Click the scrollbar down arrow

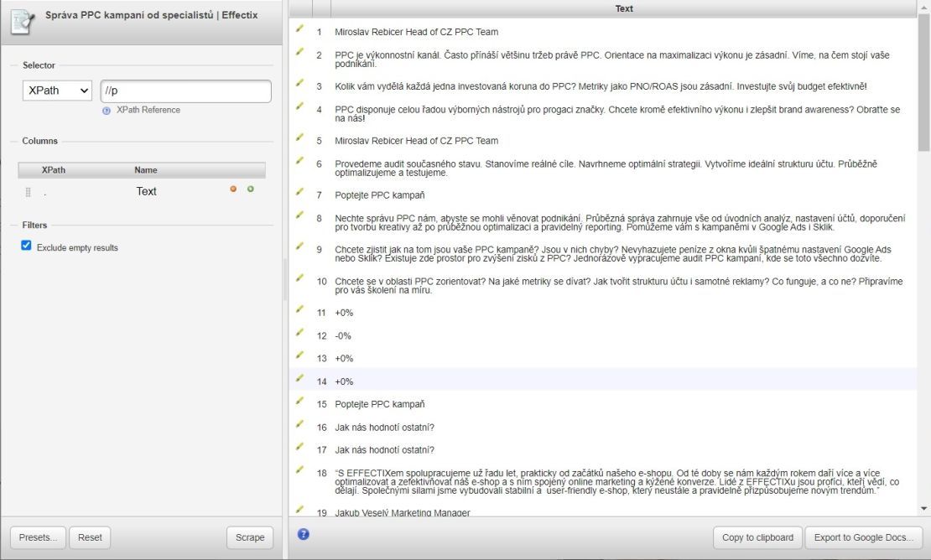tap(924, 508)
